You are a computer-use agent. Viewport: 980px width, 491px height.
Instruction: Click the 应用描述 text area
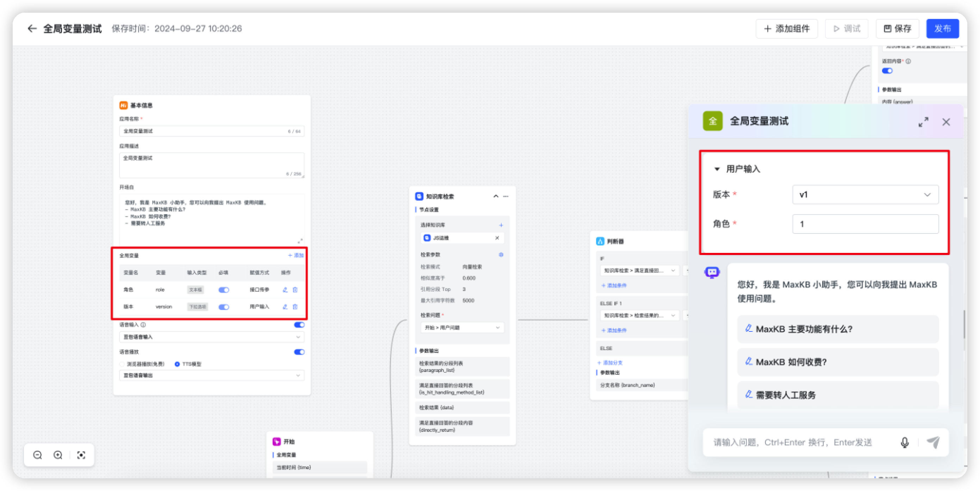coord(212,166)
